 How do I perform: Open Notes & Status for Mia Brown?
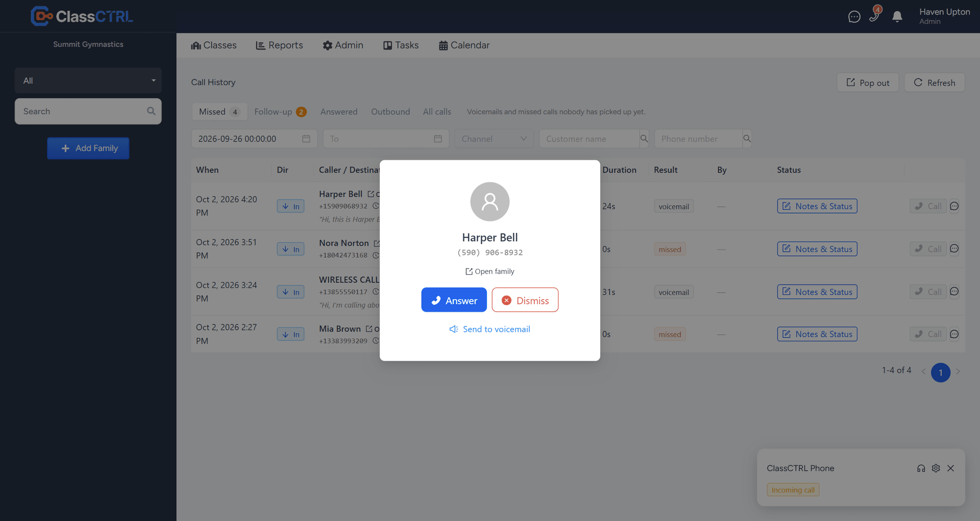pos(817,334)
